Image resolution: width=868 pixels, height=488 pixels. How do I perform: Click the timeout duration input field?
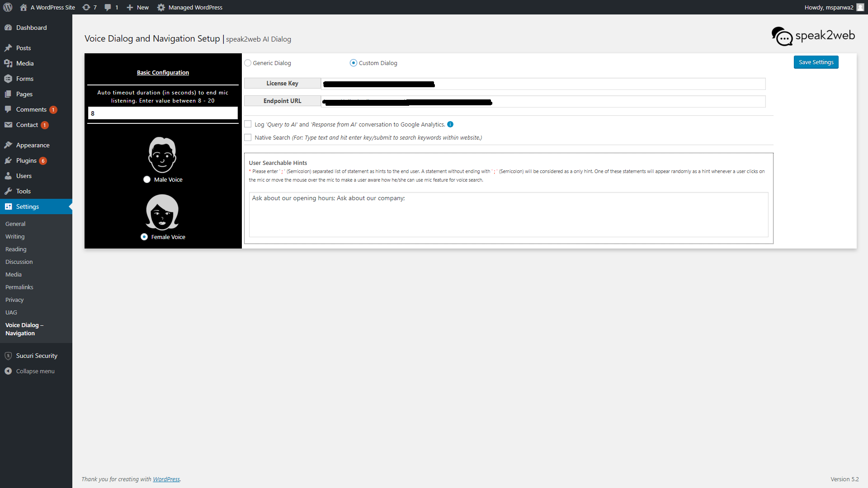[163, 113]
